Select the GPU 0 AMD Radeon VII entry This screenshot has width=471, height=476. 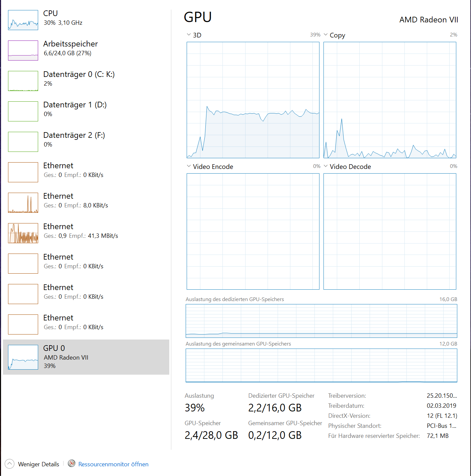[x=86, y=357]
